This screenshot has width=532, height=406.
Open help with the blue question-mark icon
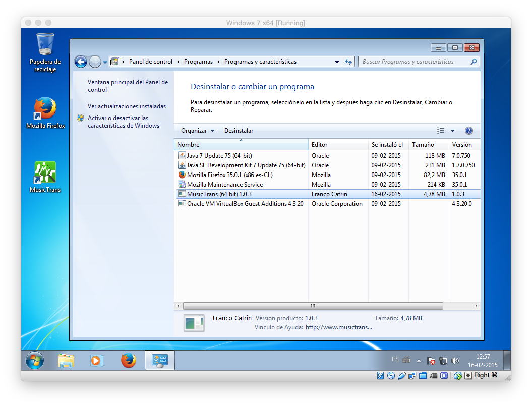point(469,131)
